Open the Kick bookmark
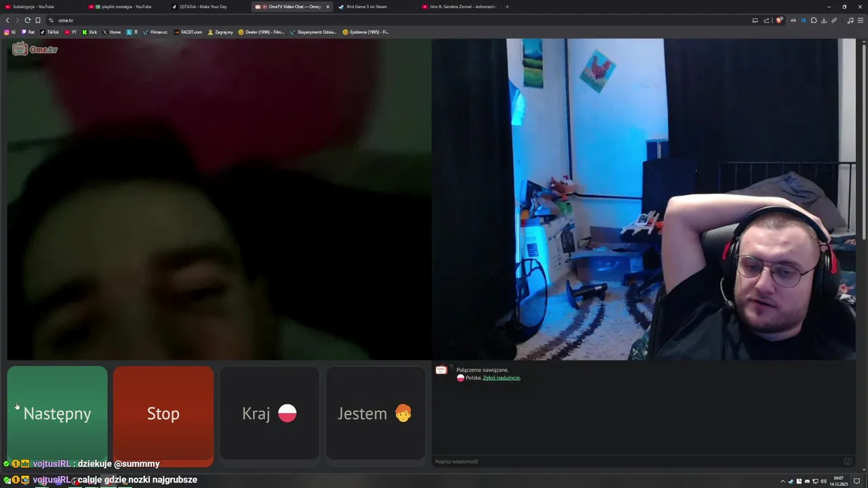 click(x=90, y=32)
